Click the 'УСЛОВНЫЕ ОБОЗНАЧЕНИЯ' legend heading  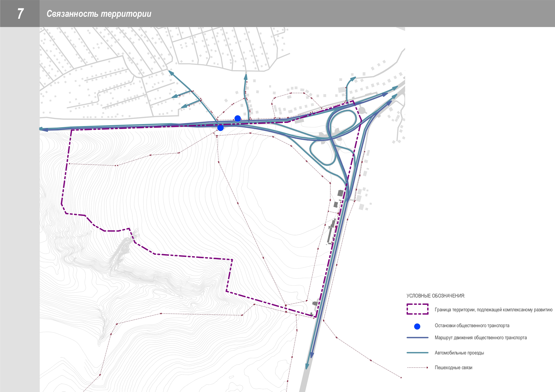pos(436,296)
